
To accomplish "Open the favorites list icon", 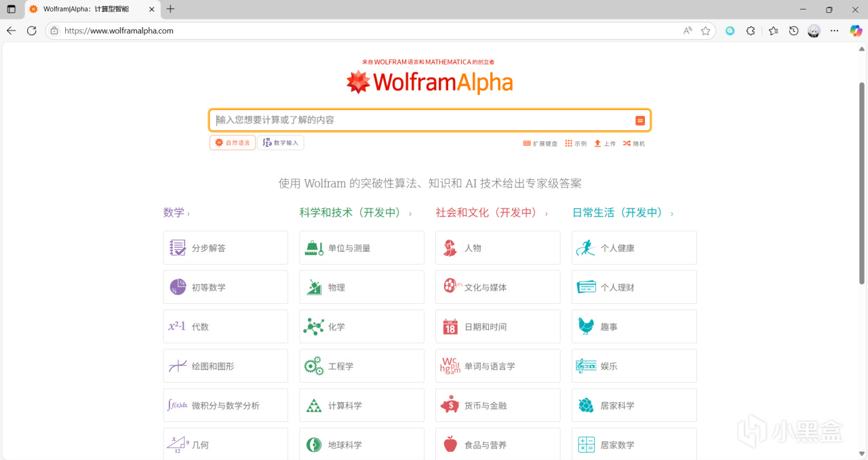I will pyautogui.click(x=774, y=31).
